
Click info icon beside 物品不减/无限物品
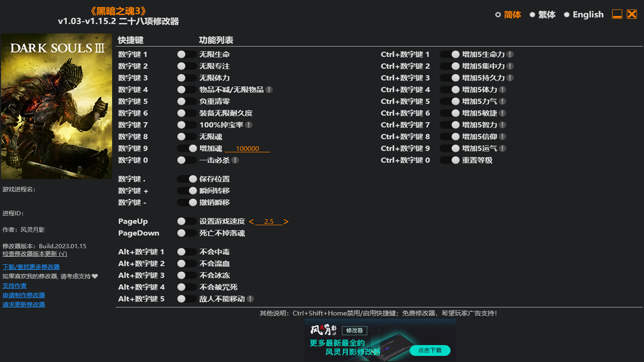pyautogui.click(x=269, y=89)
